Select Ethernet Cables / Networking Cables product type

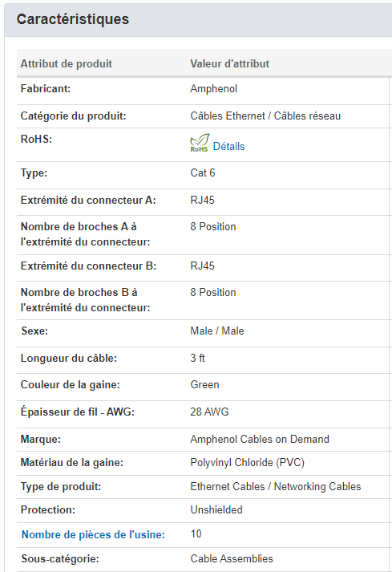click(276, 486)
